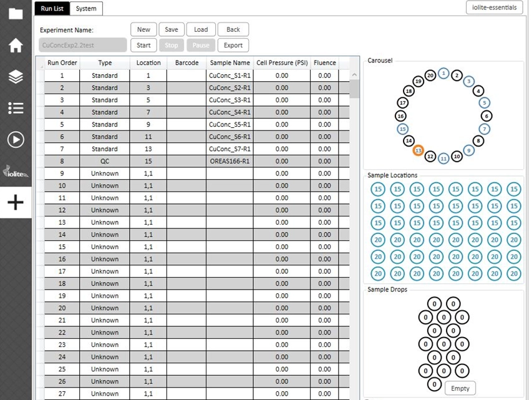Deselect the highlighted carousel position 13
The width and height of the screenshot is (532, 400).
coord(418,150)
